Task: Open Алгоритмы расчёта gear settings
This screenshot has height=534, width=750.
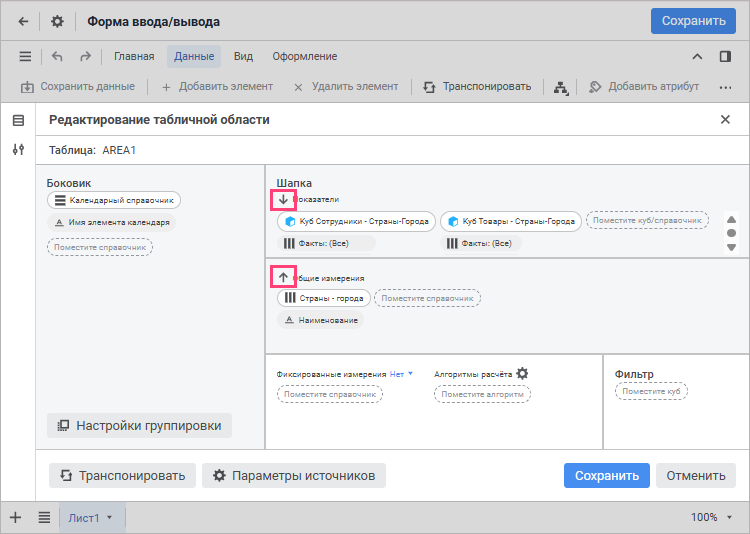Action: [x=522, y=373]
